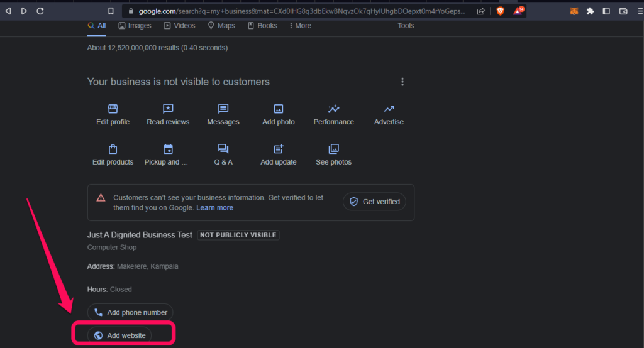644x348 pixels.
Task: Click the Add update icon
Action: coord(279,148)
